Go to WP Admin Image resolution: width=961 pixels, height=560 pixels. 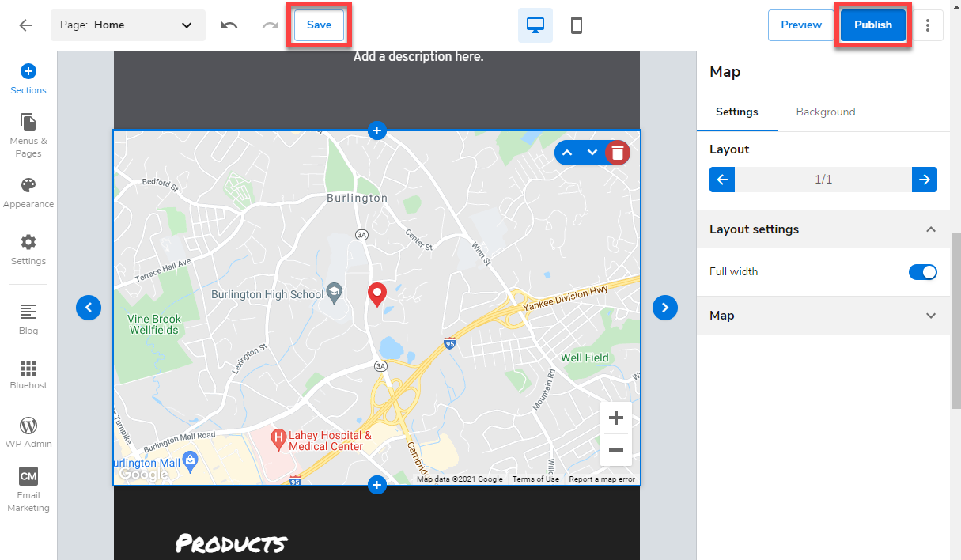point(28,432)
